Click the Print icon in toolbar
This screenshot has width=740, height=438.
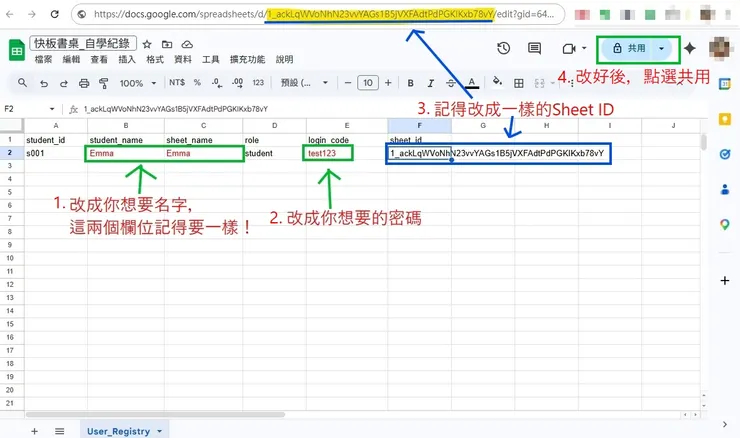tap(84, 84)
